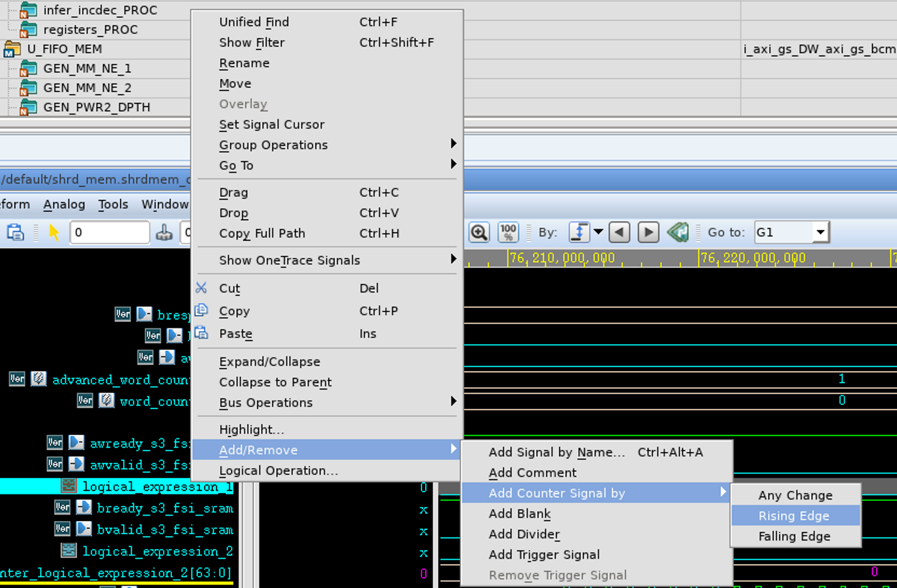Open the Go to G1 combo box
The height and width of the screenshot is (588, 897).
792,232
